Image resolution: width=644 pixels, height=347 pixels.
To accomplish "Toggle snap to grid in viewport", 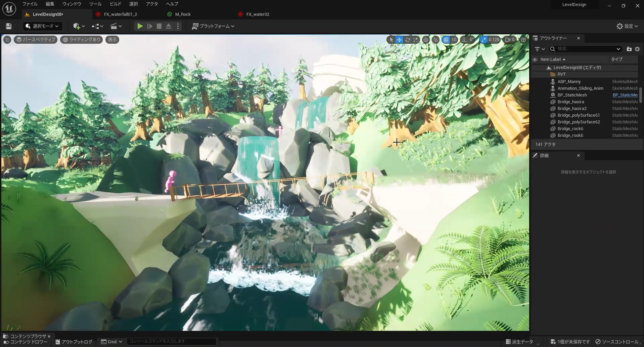I will click(x=446, y=40).
